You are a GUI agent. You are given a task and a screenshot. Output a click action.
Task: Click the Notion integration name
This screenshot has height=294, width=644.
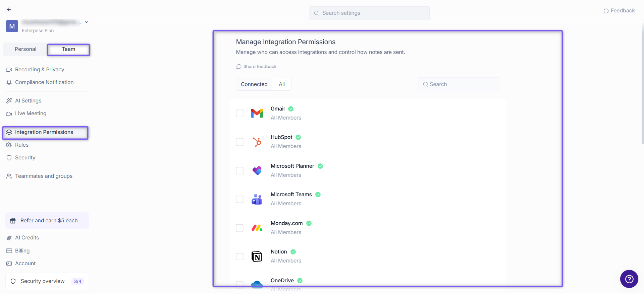tap(279, 252)
